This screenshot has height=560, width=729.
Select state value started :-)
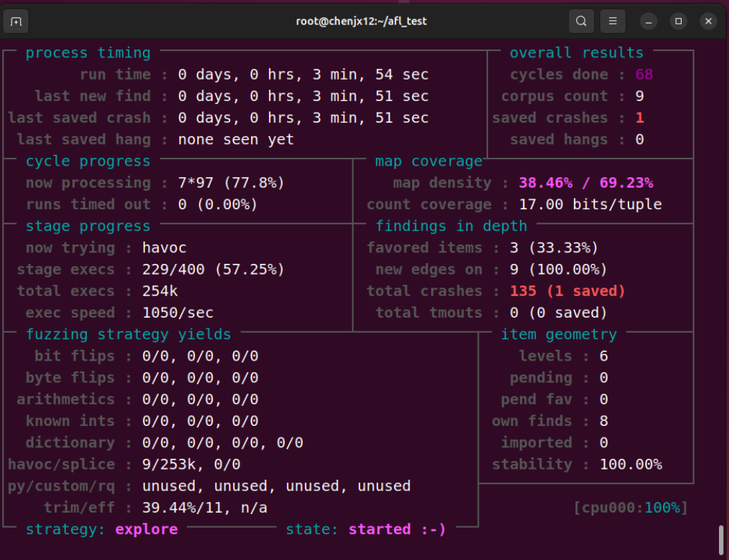[397, 529]
